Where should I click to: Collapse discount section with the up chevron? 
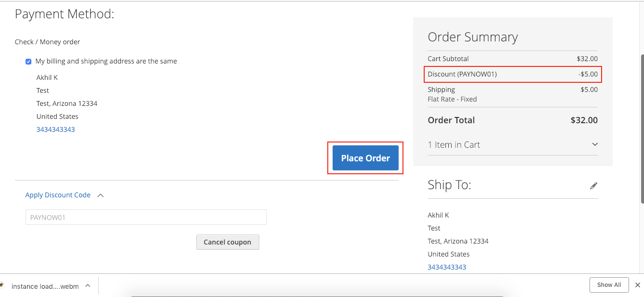point(101,195)
